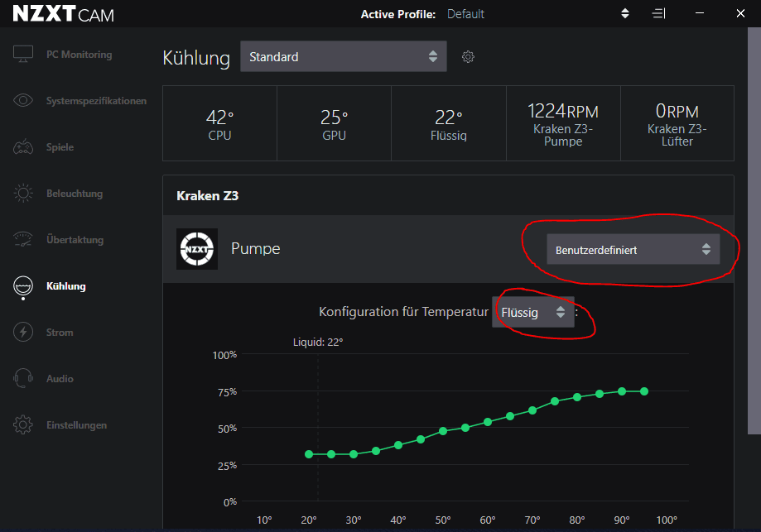Open the Benutzerdefiniert pump mode dropdown
Viewport: 761px width, 532px height.
pyautogui.click(x=633, y=250)
